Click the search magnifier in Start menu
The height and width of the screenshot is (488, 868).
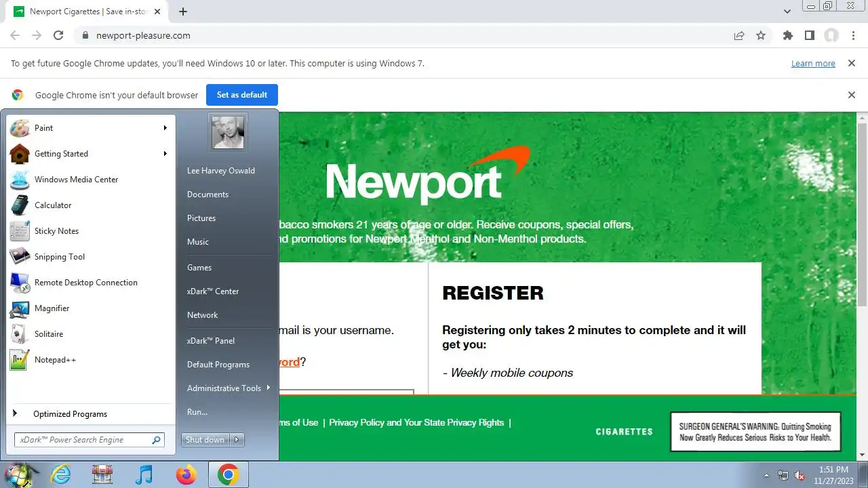point(156,440)
